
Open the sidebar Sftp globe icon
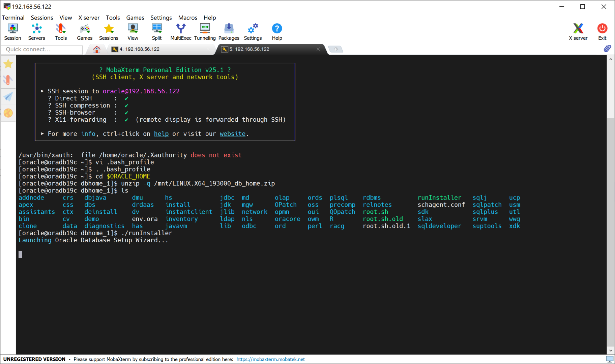point(8,113)
